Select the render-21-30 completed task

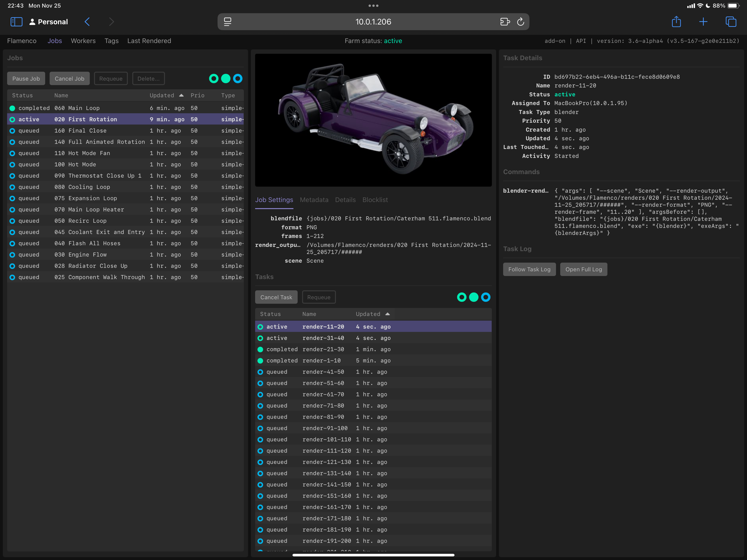[373, 349]
